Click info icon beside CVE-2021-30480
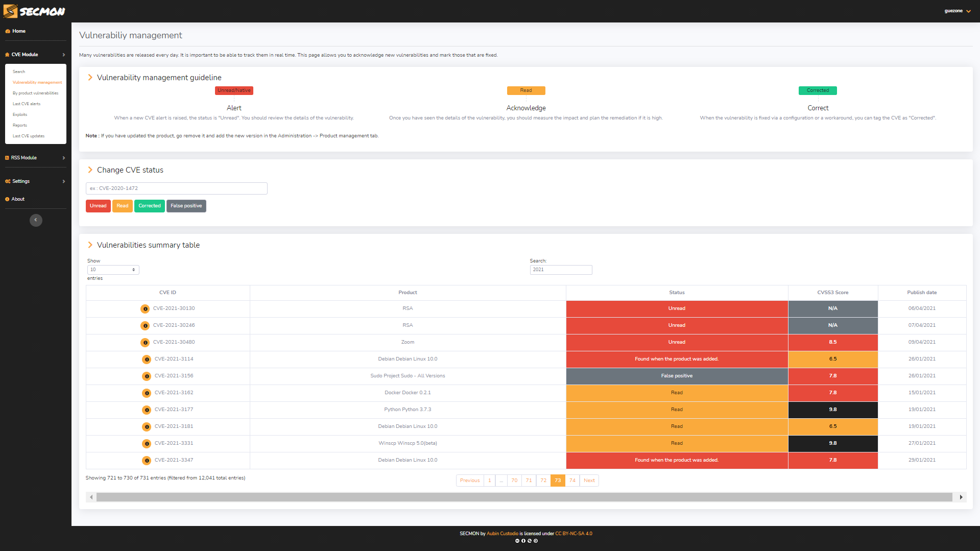 pos(145,343)
